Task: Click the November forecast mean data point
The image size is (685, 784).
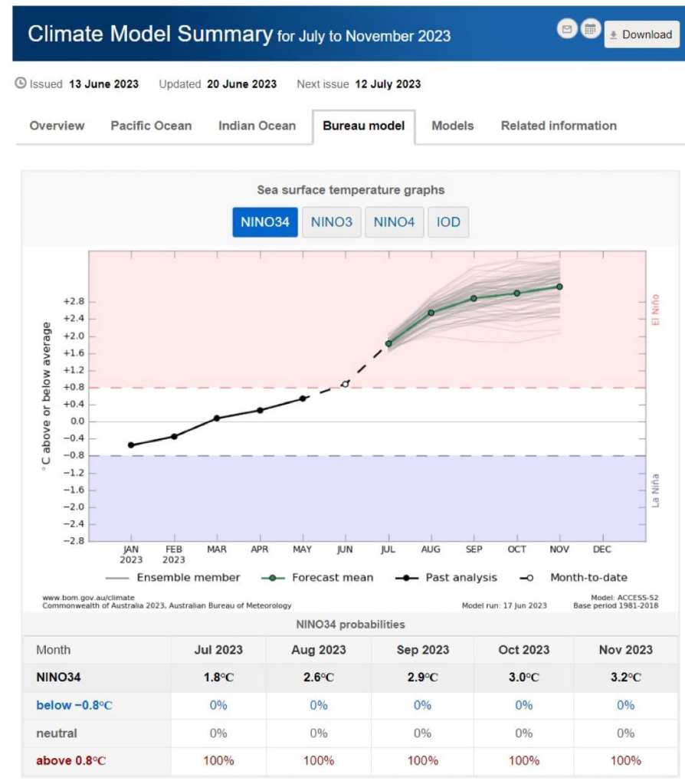Action: click(x=559, y=287)
